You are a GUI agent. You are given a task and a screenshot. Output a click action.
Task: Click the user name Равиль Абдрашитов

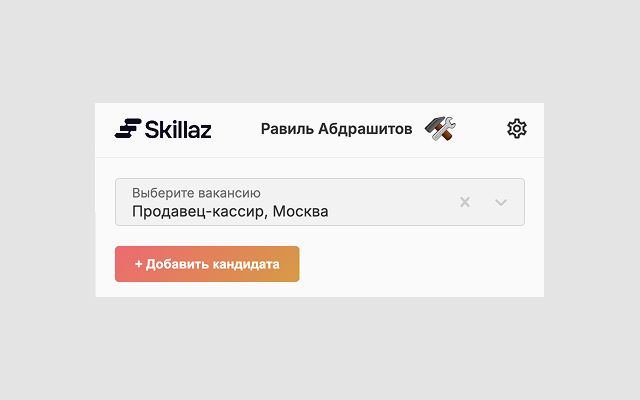pyautogui.click(x=336, y=129)
